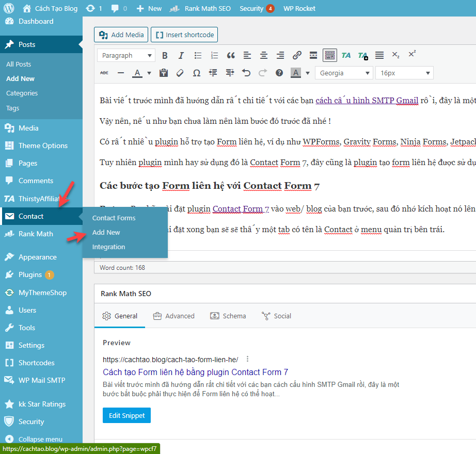
Task: Switch to the Social tab
Action: tap(276, 316)
